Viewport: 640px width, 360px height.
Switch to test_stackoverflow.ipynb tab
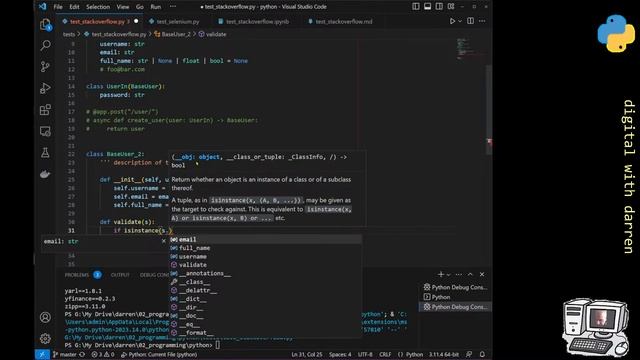pyautogui.click(x=258, y=22)
